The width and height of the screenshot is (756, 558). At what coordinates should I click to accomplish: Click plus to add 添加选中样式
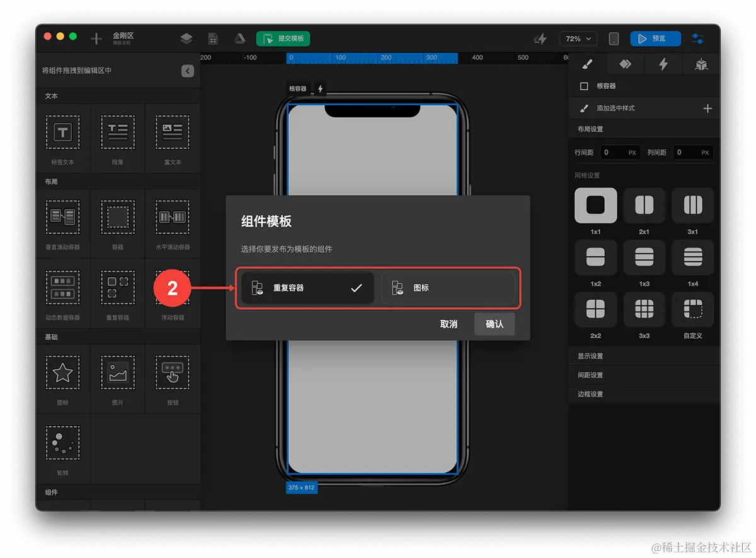coord(707,108)
